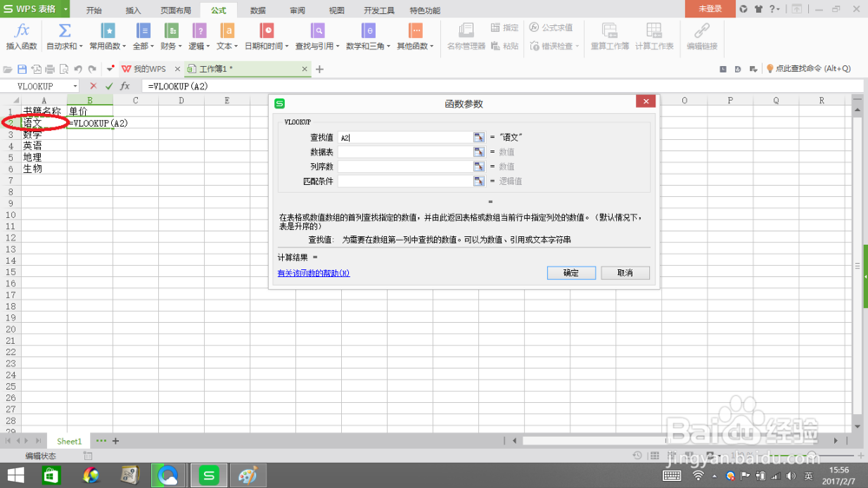
Task: Select cell A3 containing 数学
Action: pos(43,135)
